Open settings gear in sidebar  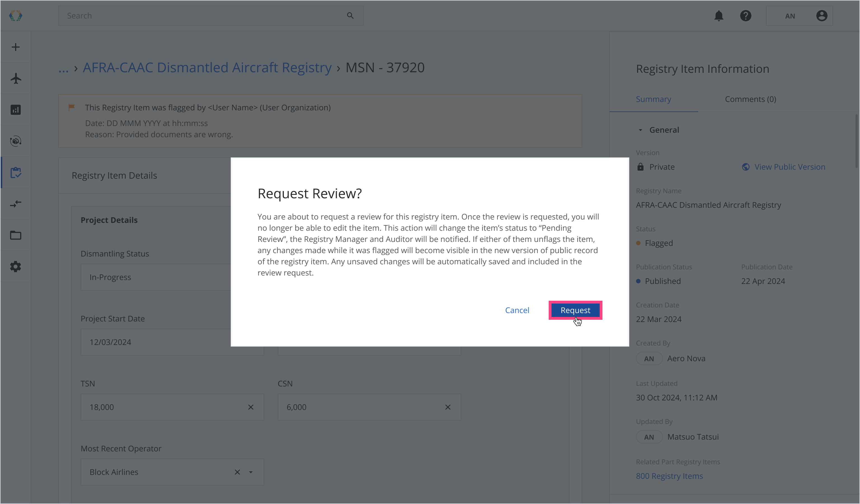coord(16,267)
